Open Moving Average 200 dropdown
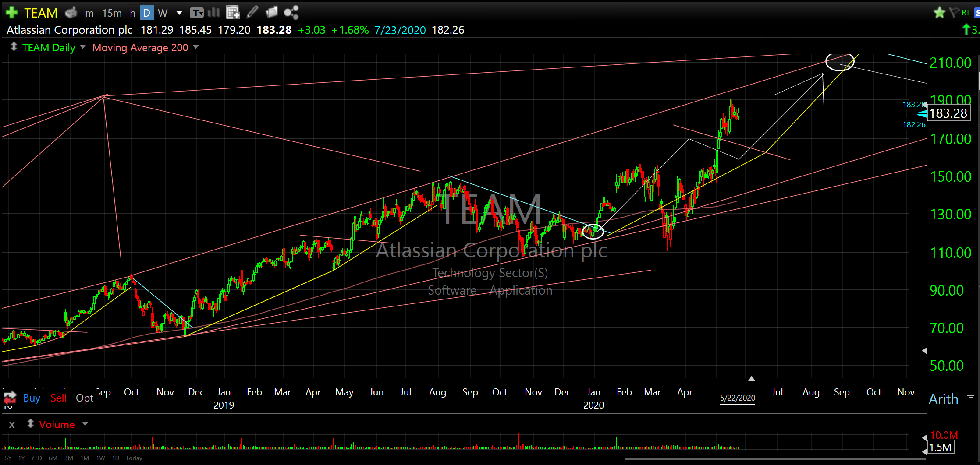 (x=195, y=47)
